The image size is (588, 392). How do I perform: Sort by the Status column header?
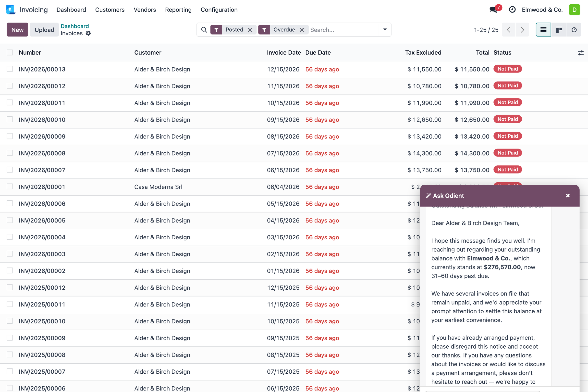tap(502, 53)
